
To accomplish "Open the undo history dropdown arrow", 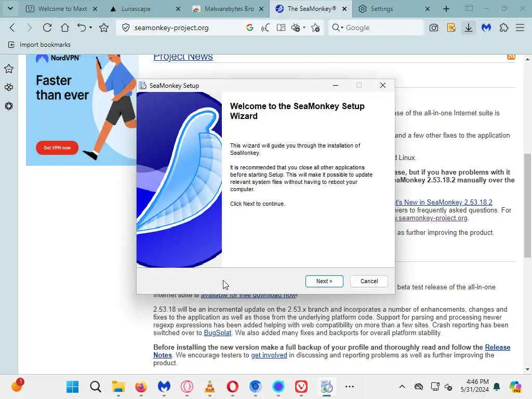I will click(x=90, y=28).
